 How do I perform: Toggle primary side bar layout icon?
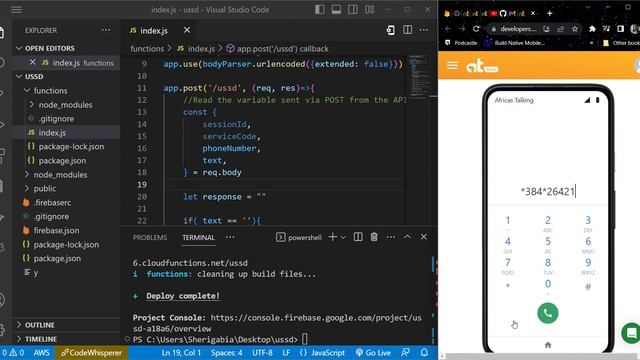[x=320, y=9]
